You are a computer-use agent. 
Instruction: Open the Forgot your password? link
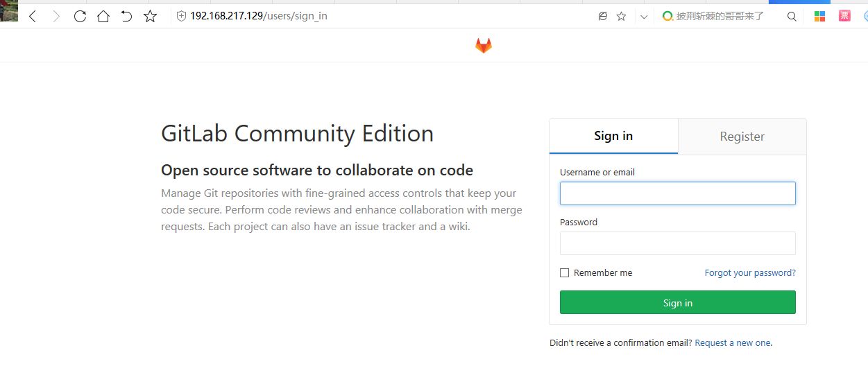[x=750, y=273]
